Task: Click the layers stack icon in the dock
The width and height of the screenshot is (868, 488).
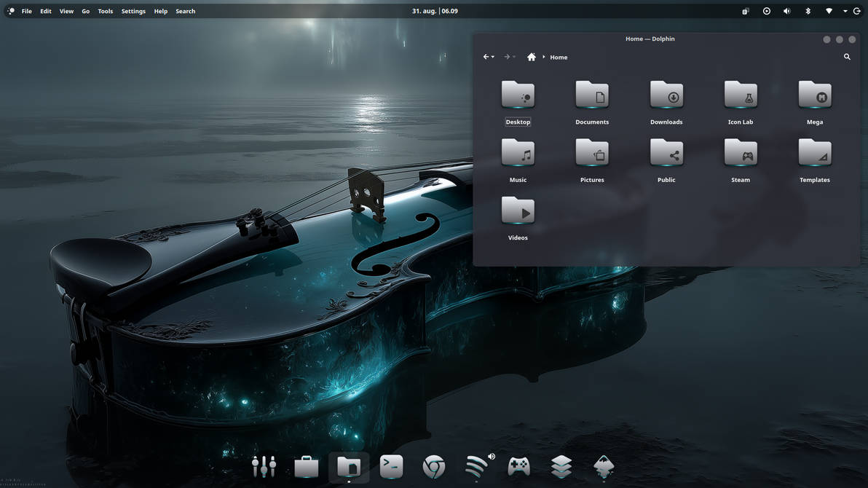Action: click(561, 467)
